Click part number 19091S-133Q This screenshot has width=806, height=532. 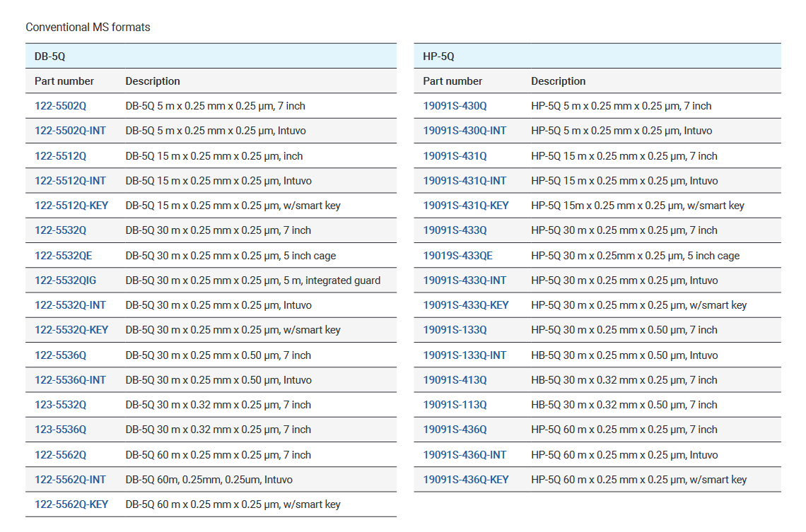pyautogui.click(x=455, y=330)
